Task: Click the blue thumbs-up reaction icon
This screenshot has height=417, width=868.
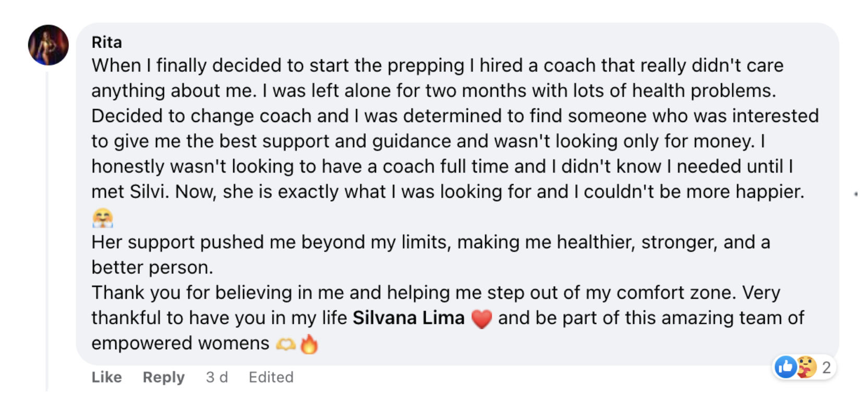Action: 786,367
